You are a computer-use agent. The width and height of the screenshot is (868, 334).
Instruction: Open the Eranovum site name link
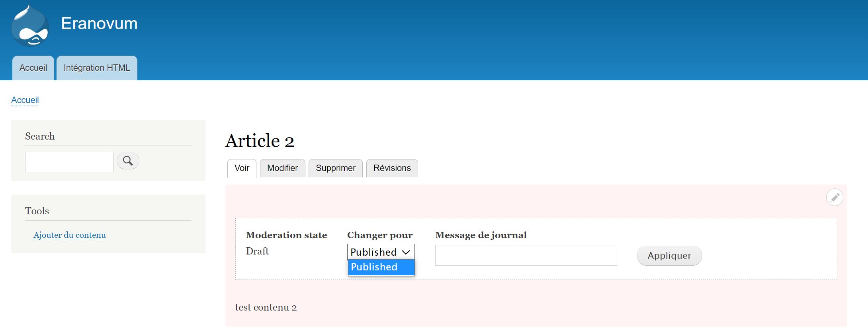pos(99,24)
